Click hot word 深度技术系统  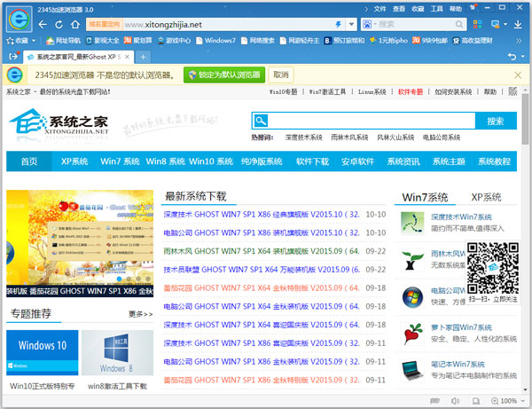pos(303,138)
